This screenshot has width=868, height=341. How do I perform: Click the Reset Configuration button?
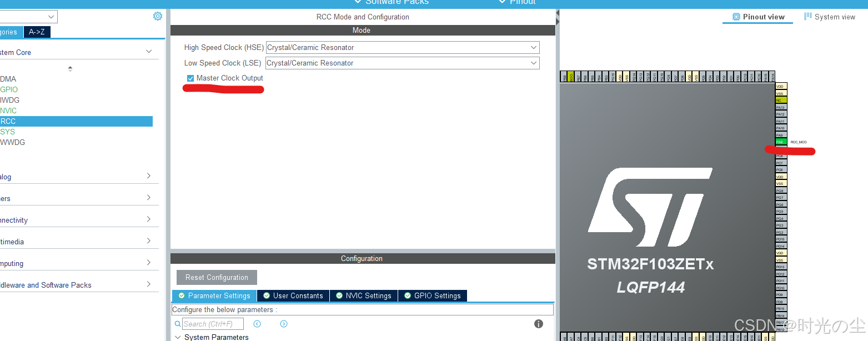click(x=217, y=277)
